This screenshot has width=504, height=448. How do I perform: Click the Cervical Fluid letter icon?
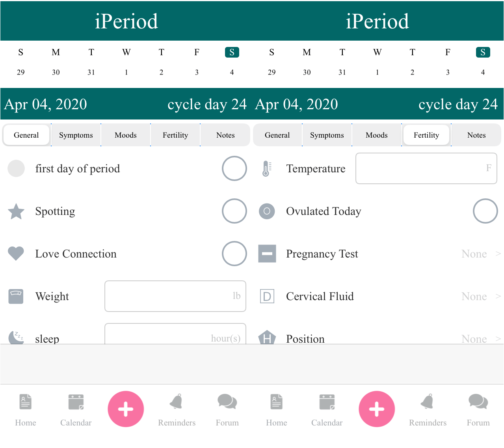point(267,296)
